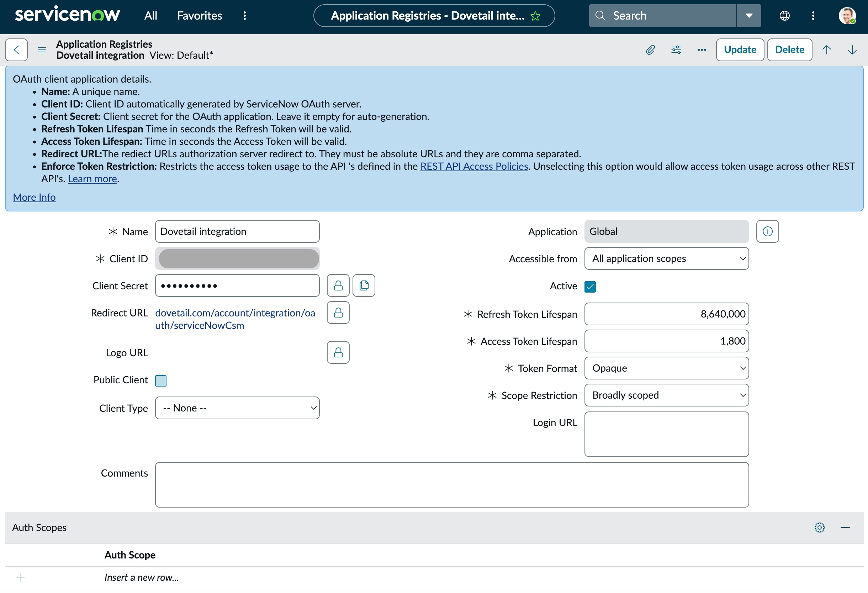Open the top bar vertical dots menu
Viewport: 868px width, 593px height.
pyautogui.click(x=813, y=16)
